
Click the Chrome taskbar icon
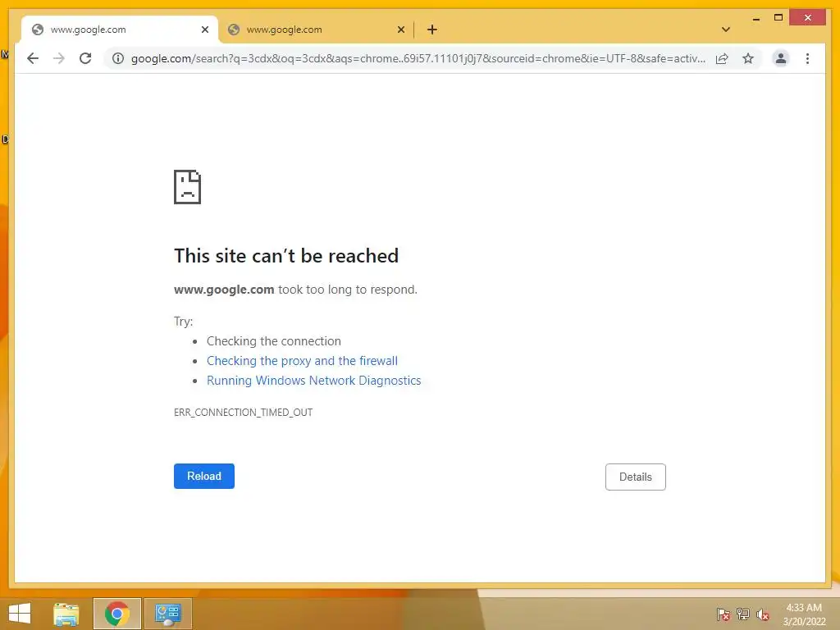(x=117, y=614)
